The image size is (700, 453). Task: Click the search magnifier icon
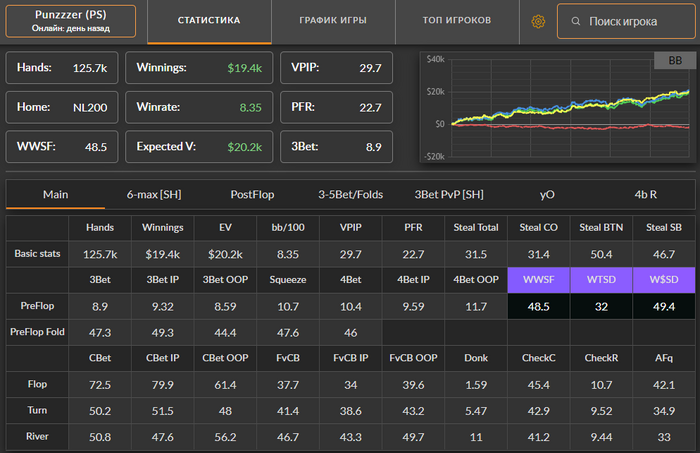click(576, 21)
